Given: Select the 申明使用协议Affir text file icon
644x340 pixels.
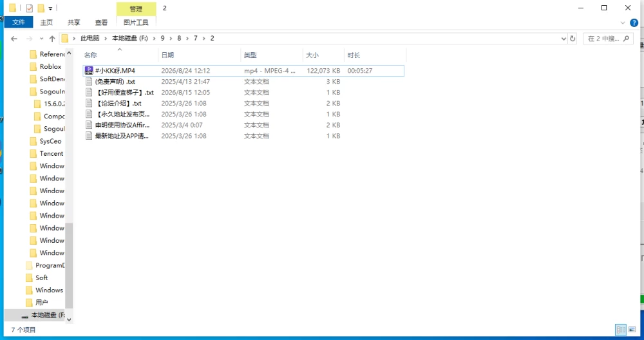Looking at the screenshot, I should tap(89, 125).
